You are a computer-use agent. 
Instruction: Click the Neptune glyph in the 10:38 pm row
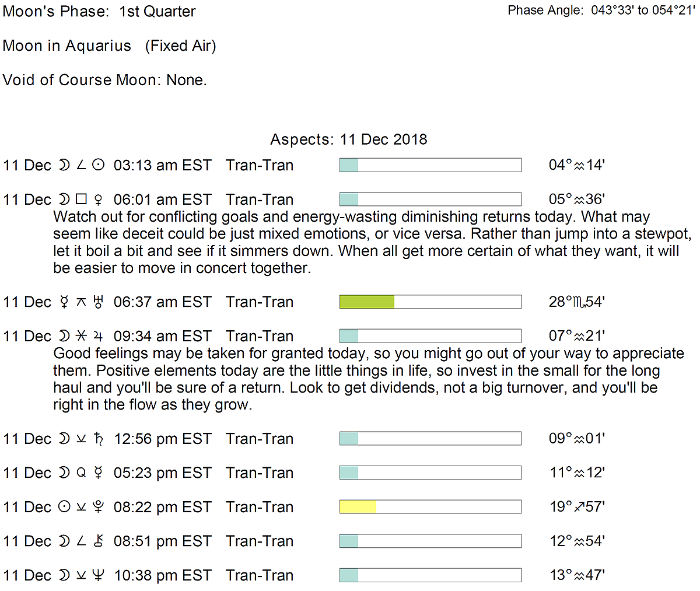click(99, 575)
